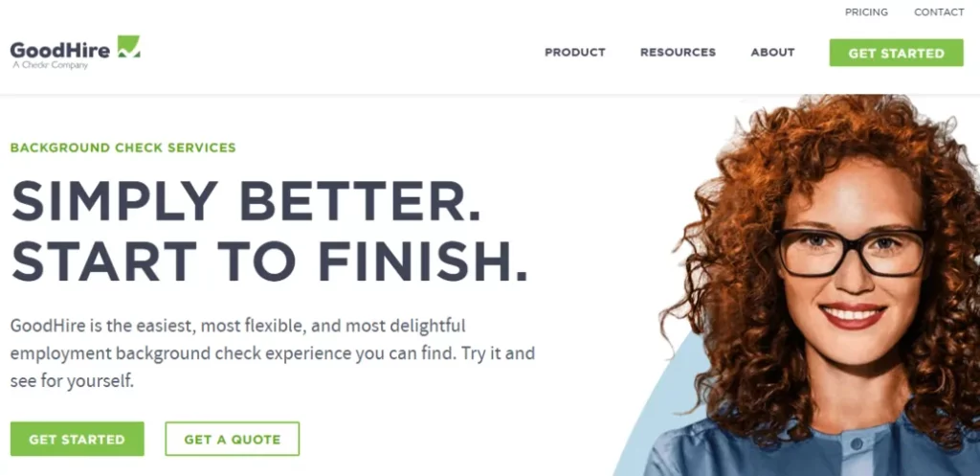Expand the Resources navigation menu
This screenshot has width=980, height=476.
pyautogui.click(x=679, y=53)
